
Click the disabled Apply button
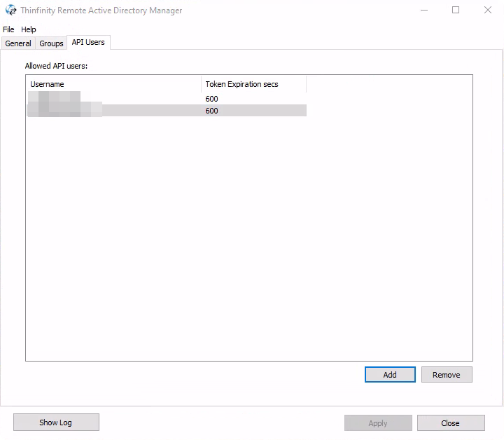tap(378, 422)
